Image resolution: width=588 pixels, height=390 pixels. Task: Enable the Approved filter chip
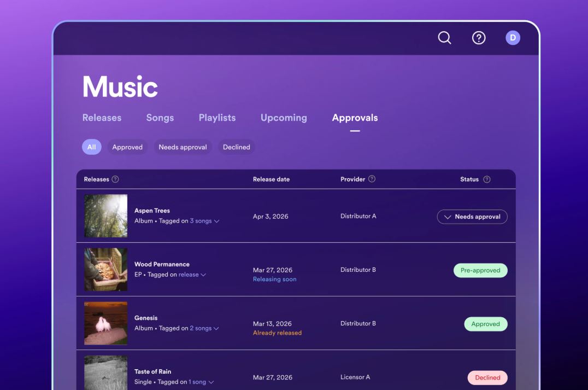coord(127,147)
